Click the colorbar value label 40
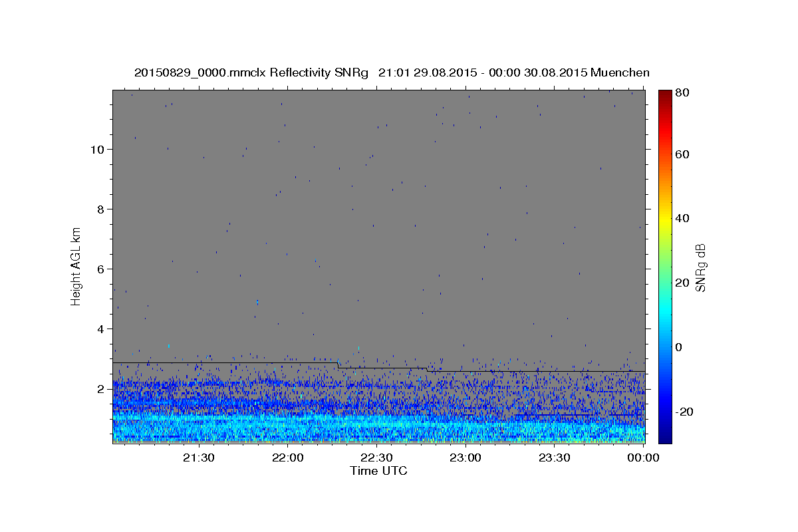This screenshot has height=532, width=798. tap(682, 218)
